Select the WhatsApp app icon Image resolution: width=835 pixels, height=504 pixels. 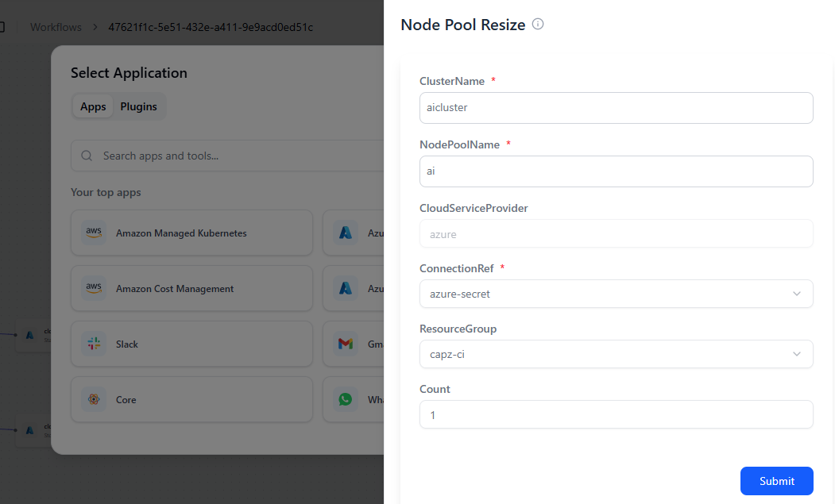click(345, 400)
